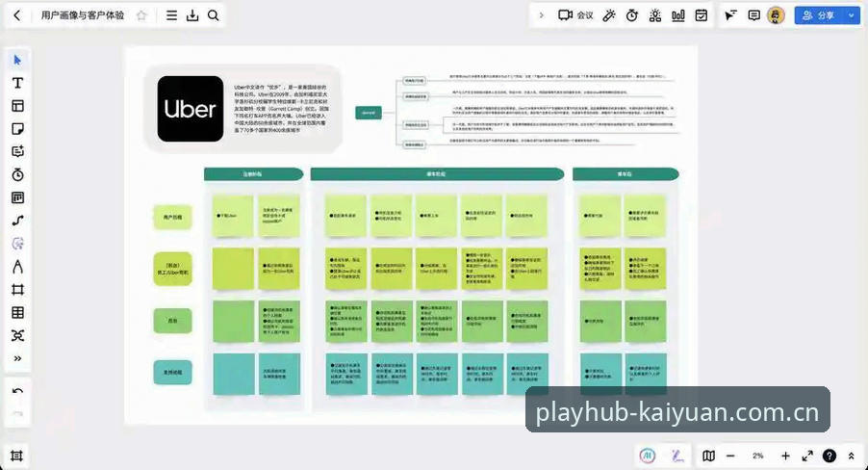The image size is (868, 470).
Task: Zoom in with the plus button
Action: coord(785,456)
